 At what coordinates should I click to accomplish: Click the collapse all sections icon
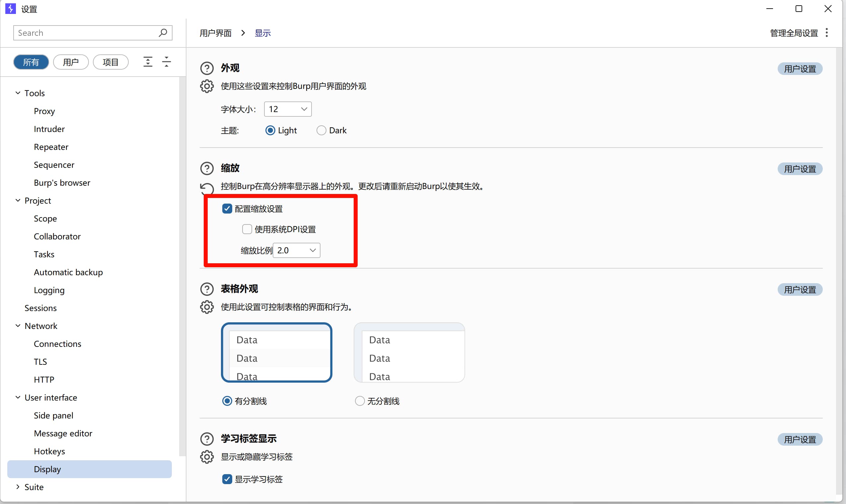(x=167, y=62)
